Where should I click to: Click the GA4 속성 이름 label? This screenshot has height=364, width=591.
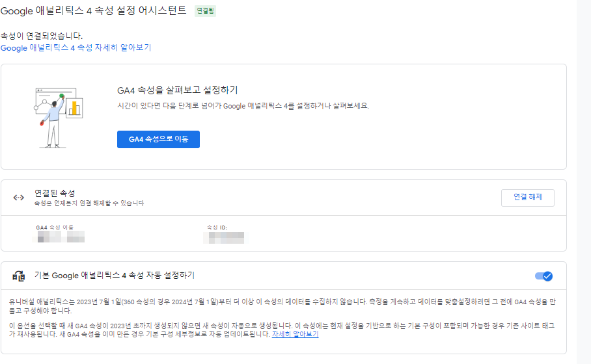tap(55, 227)
